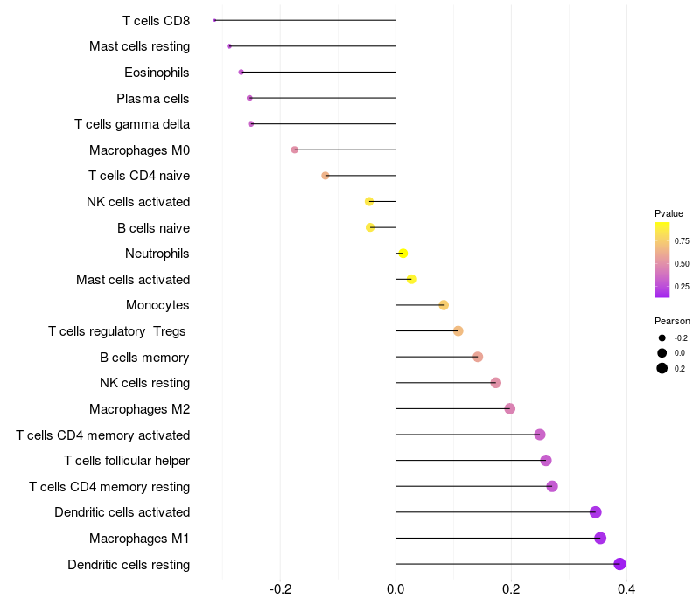Image resolution: width=700 pixels, height=612 pixels.
Task: Click the Dendritic cells resting purple dot
Action: [x=619, y=564]
